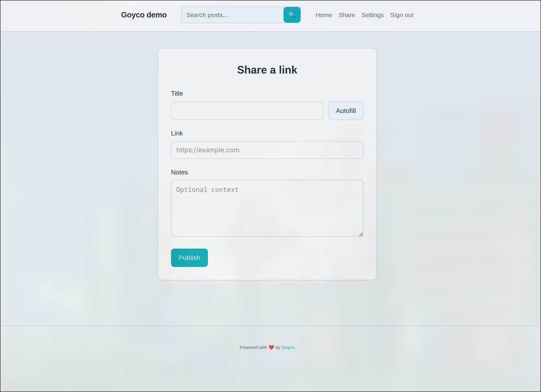The image size is (541, 392).
Task: Click the "Powered with" footer text
Action: (253, 347)
